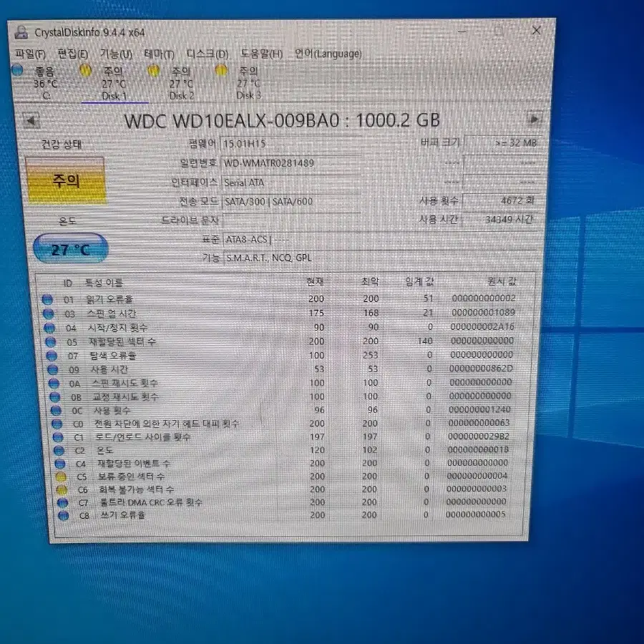The width and height of the screenshot is (644, 644).
Task: Click the serial number field WD-WMATR0281489
Action: tap(291, 163)
